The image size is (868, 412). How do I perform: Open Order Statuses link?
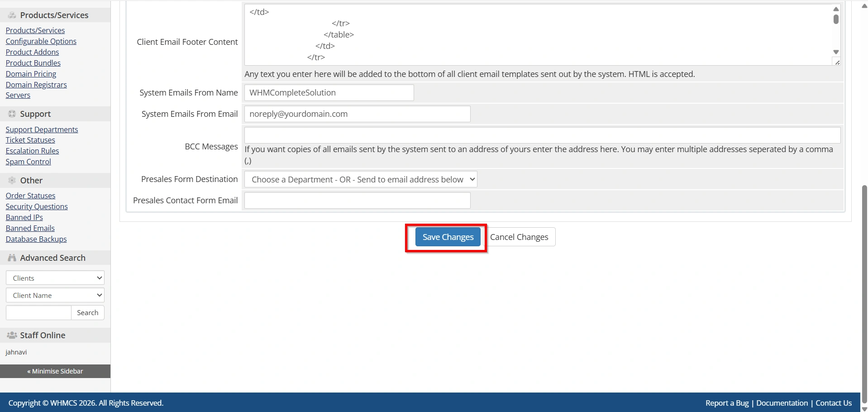click(31, 196)
